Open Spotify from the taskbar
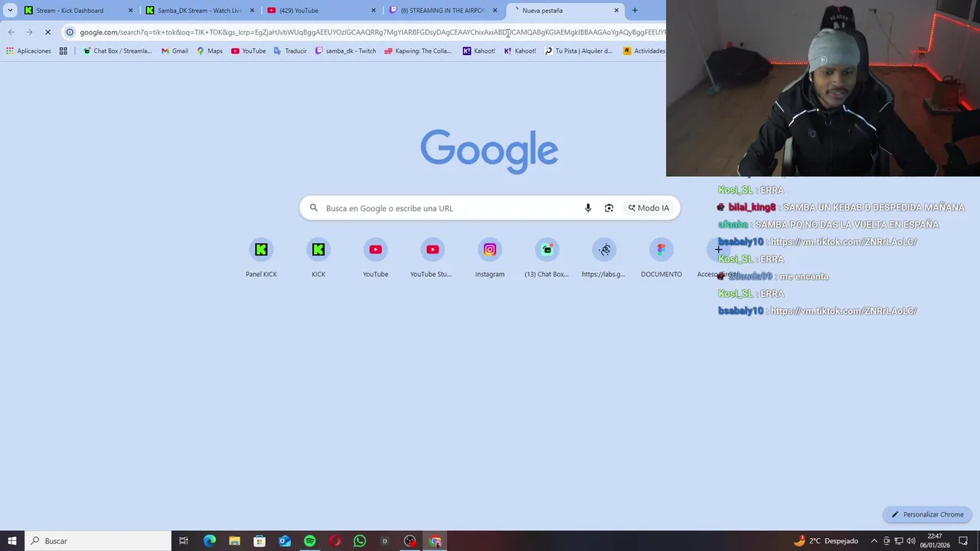 [309, 541]
